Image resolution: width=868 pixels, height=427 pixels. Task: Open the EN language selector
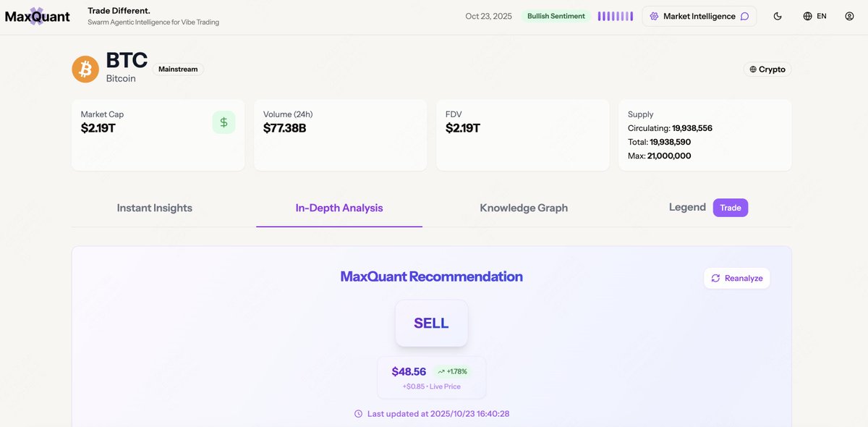pyautogui.click(x=814, y=16)
